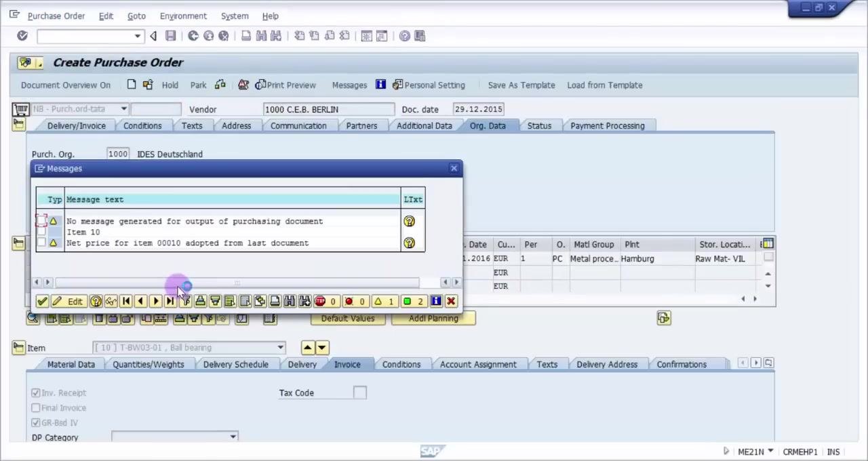Open the command field dropdown
The width and height of the screenshot is (868, 461).
tap(138, 36)
